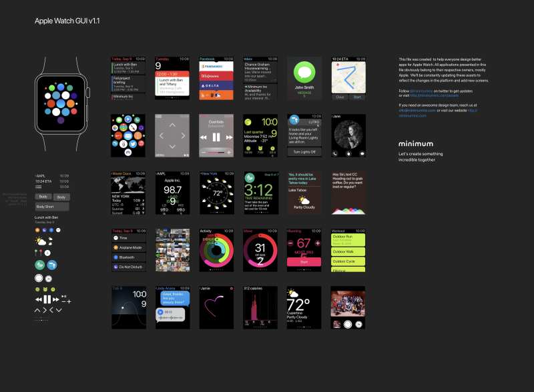Click the Twitter bird icon in the app grid
Image resolution: width=534 pixels, height=392 pixels.
133,144
